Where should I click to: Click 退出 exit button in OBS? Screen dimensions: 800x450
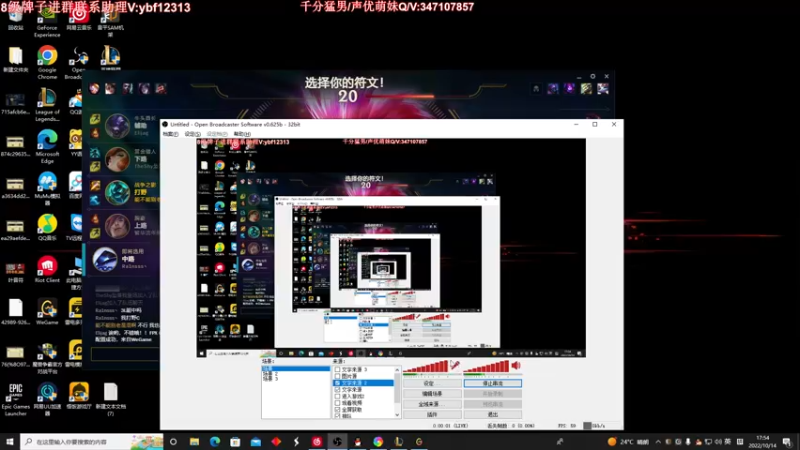(492, 415)
